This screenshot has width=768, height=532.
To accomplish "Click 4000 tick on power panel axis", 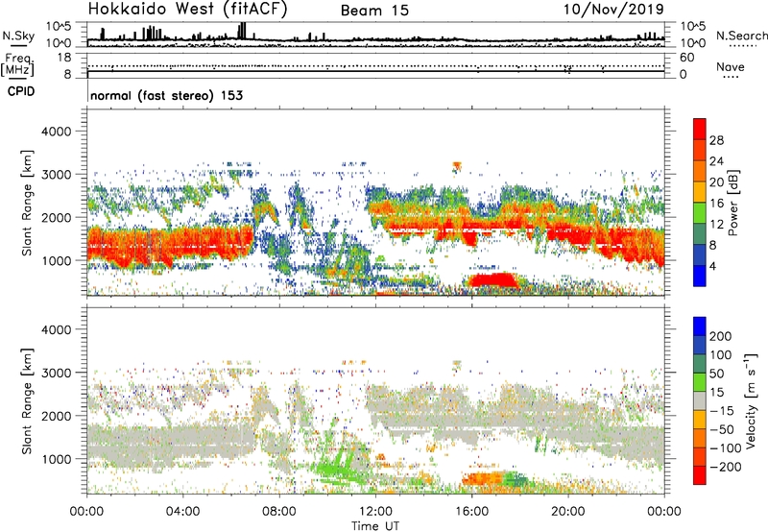I will (57, 132).
